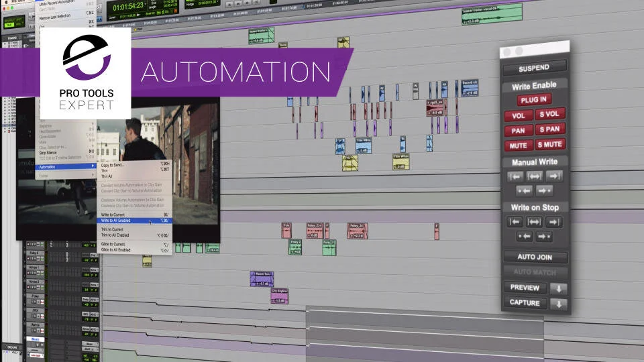This screenshot has height=362, width=644.
Task: Click Manual Write to previous breakpoint icon
Action: (x=524, y=191)
